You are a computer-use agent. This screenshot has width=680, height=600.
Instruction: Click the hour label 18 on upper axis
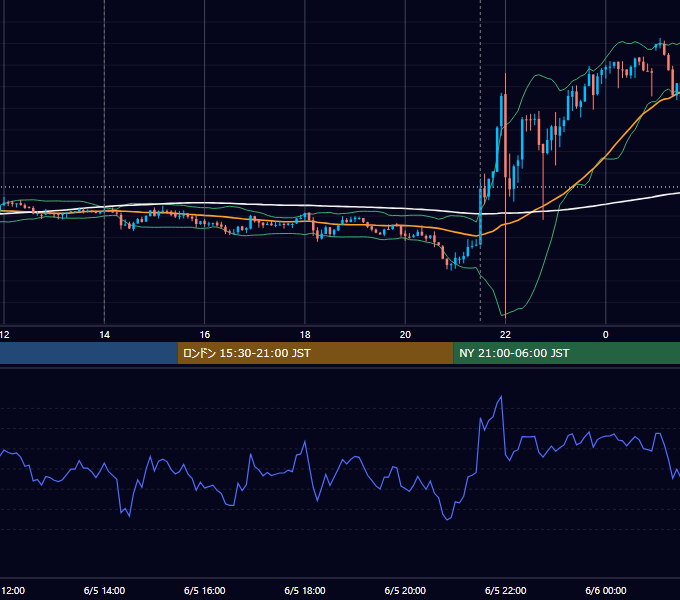click(305, 335)
